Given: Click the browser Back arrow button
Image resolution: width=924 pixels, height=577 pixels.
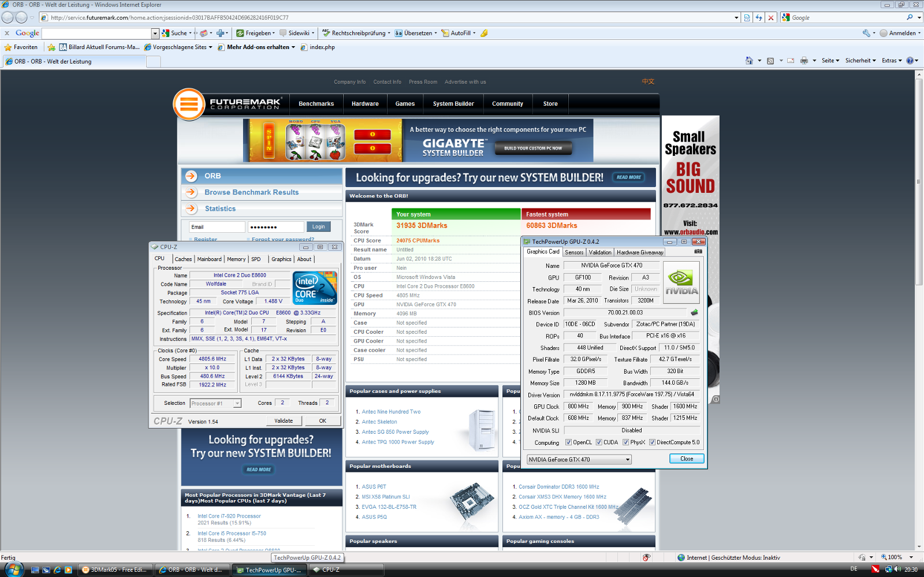Looking at the screenshot, I should click(8, 17).
